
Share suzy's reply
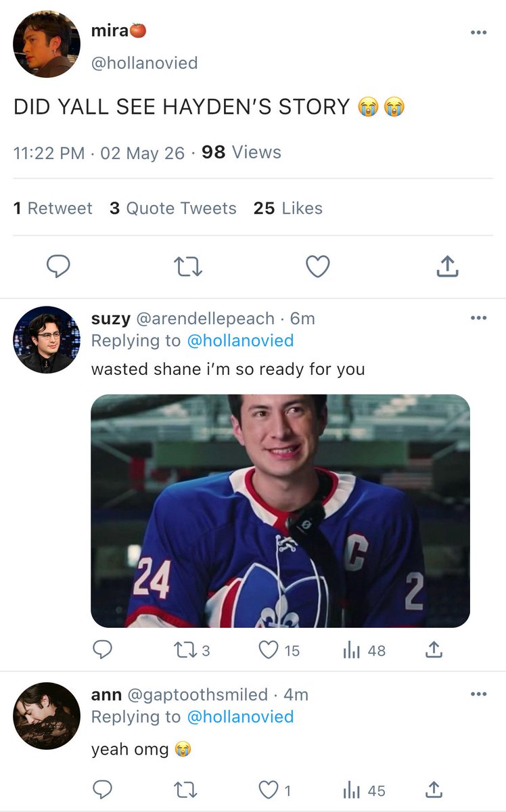[434, 650]
